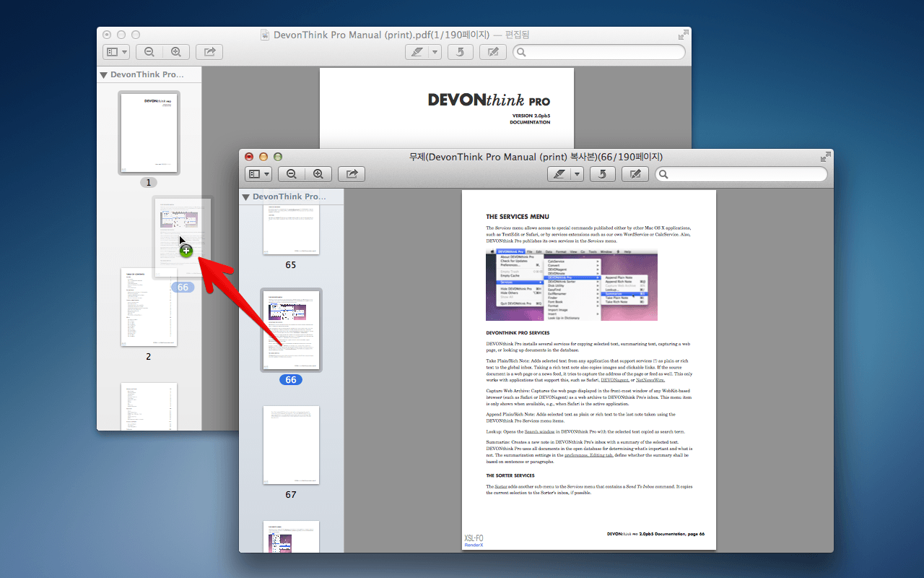
Task: Select page 65 thumbnail in front sidebar
Action: point(291,230)
